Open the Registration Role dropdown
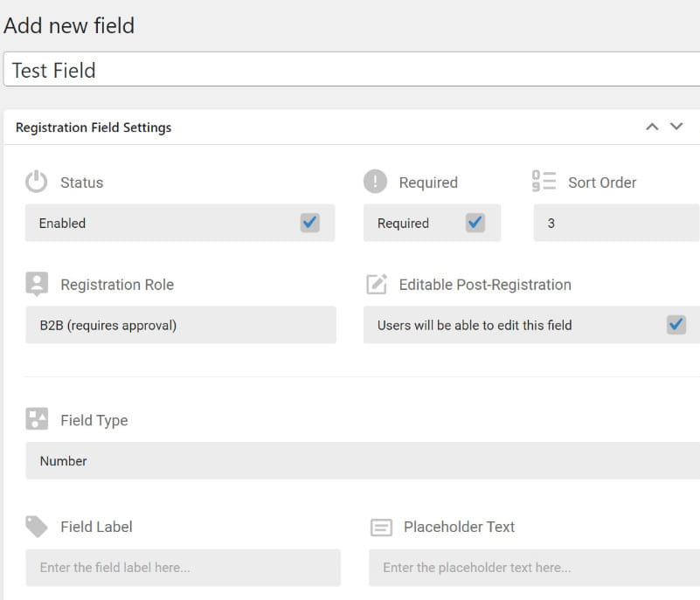Screen dimensions: 700x600 [x=180, y=325]
